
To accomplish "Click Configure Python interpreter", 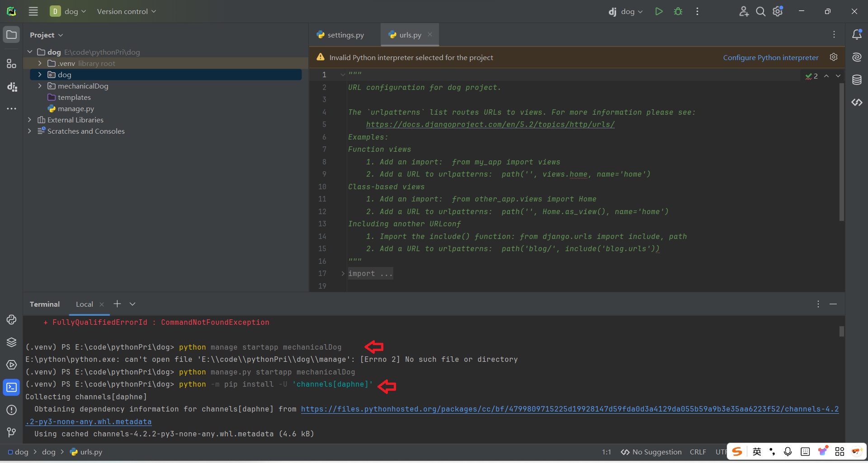I will point(770,57).
